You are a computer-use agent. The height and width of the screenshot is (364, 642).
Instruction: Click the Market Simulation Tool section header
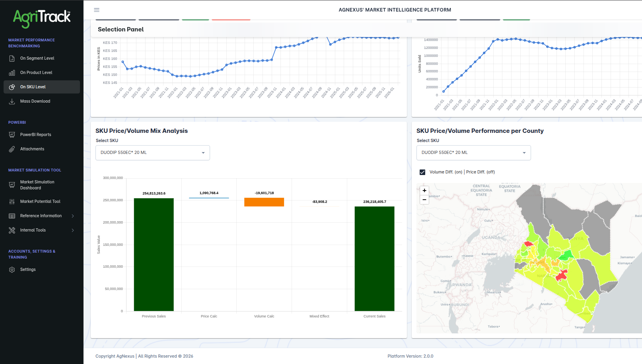point(35,170)
